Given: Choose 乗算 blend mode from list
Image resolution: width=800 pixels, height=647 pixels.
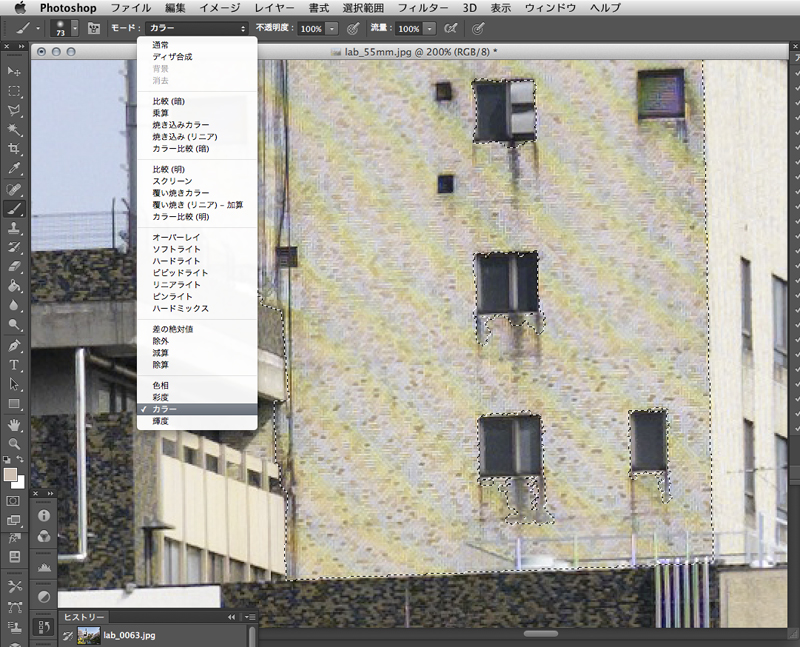Looking at the screenshot, I should click(161, 113).
